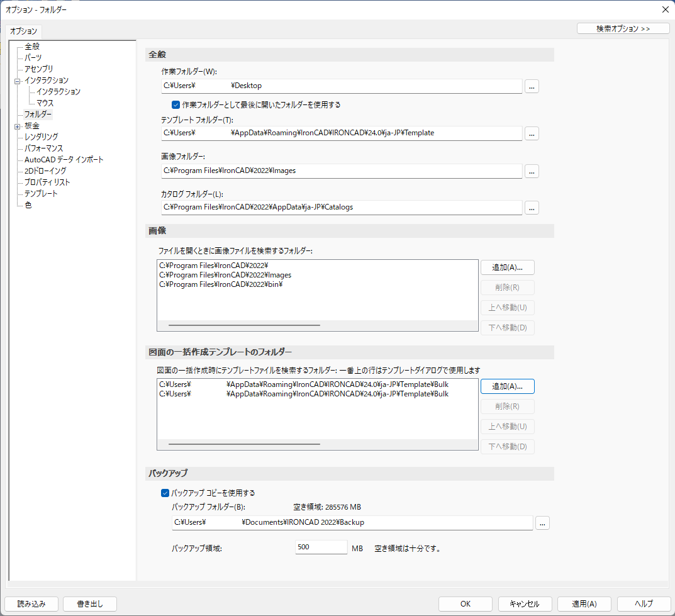Screen dimensions: 675x616
Task: Select レンダリング in the options tree
Action: [x=42, y=137]
